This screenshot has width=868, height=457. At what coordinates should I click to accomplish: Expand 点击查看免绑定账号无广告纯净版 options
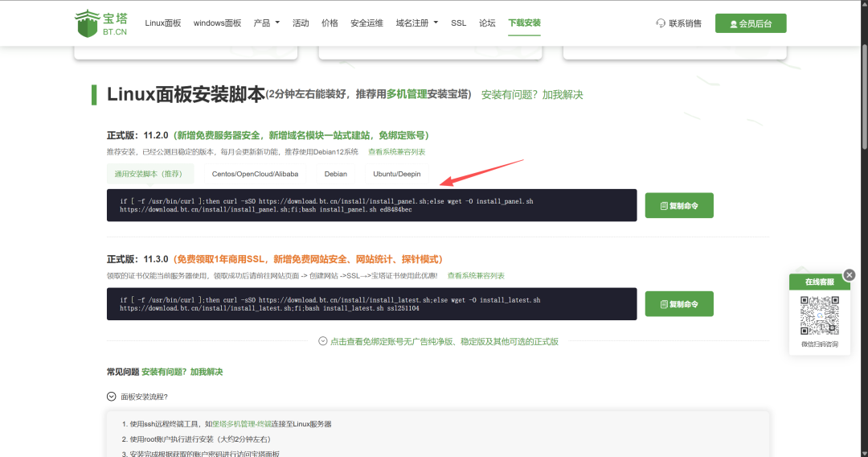(x=439, y=342)
